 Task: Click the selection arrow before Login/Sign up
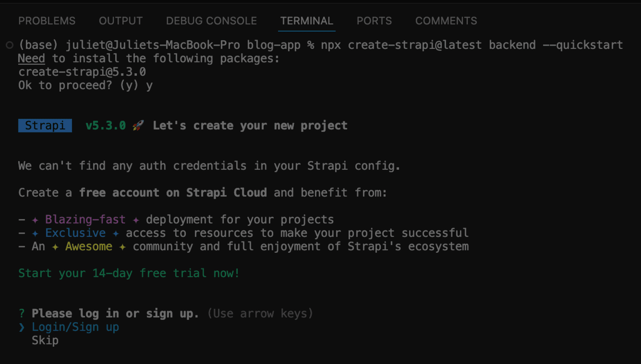(x=22, y=327)
